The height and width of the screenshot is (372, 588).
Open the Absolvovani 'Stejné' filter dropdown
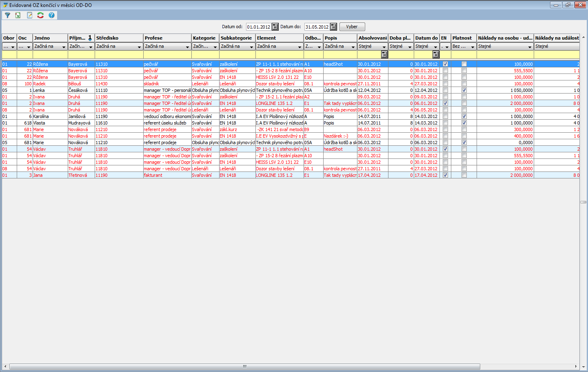click(x=373, y=47)
